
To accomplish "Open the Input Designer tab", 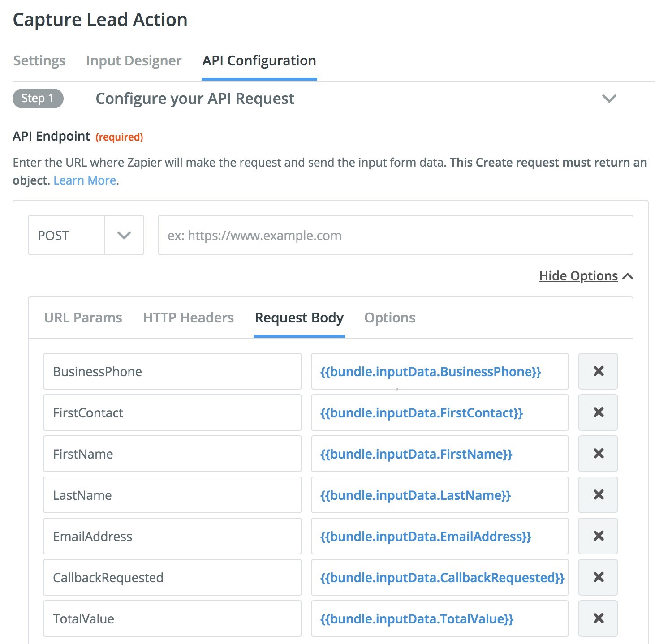I will 134,61.
